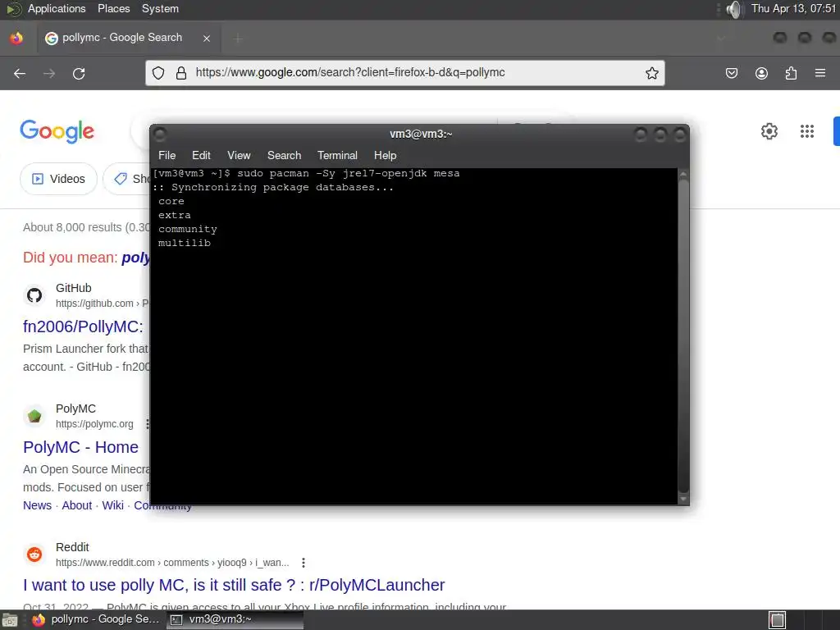Click the 'multilib' line in terminal

pyautogui.click(x=185, y=243)
